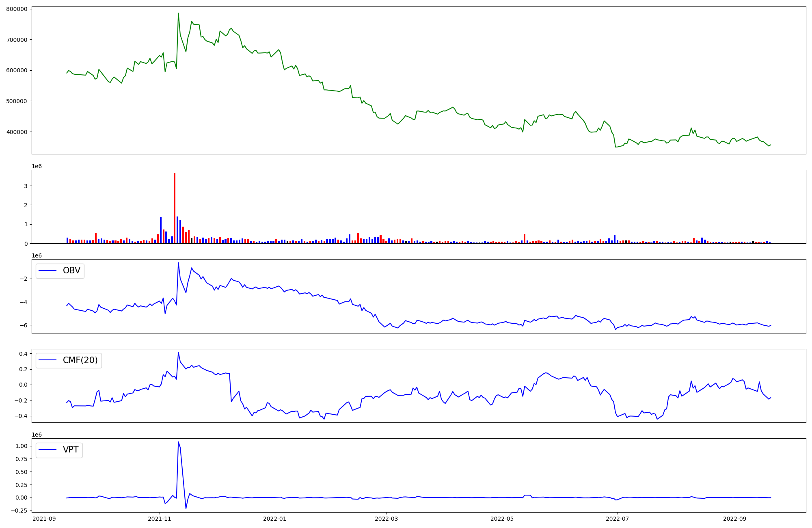Click the 2022-09 x-axis date label

[x=734, y=519]
